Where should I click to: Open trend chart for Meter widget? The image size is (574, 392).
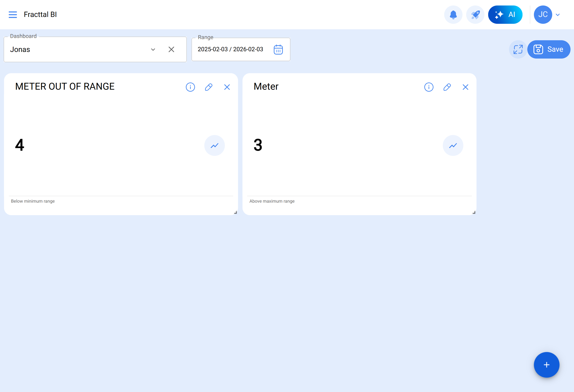453,145
